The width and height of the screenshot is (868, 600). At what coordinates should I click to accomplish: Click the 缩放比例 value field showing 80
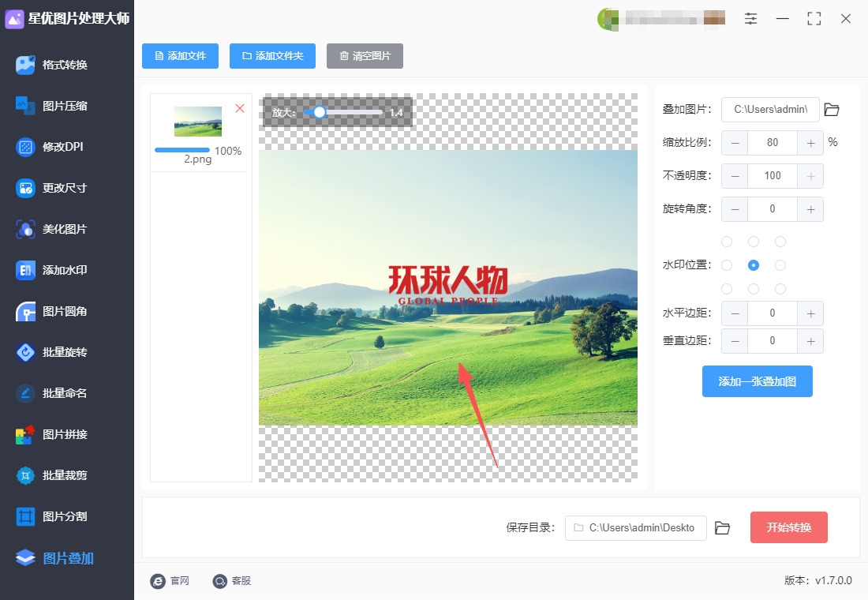pyautogui.click(x=773, y=143)
